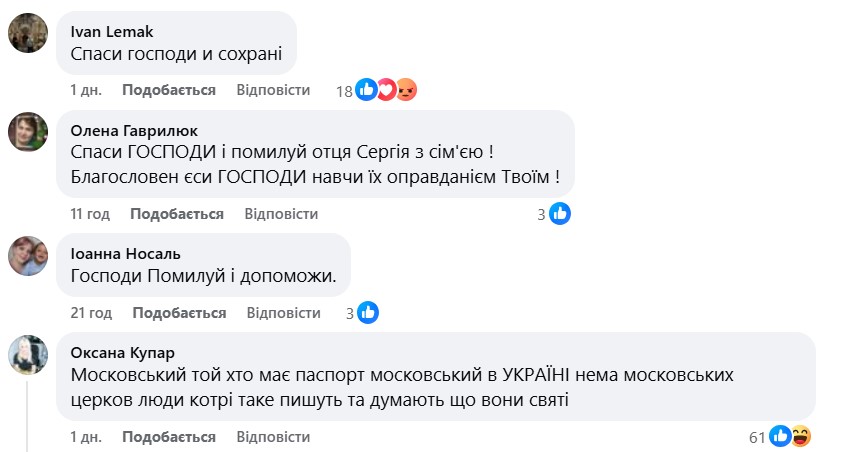
Task: Click the reaction icons on Ivan Lemak's comment
Action: point(386,90)
